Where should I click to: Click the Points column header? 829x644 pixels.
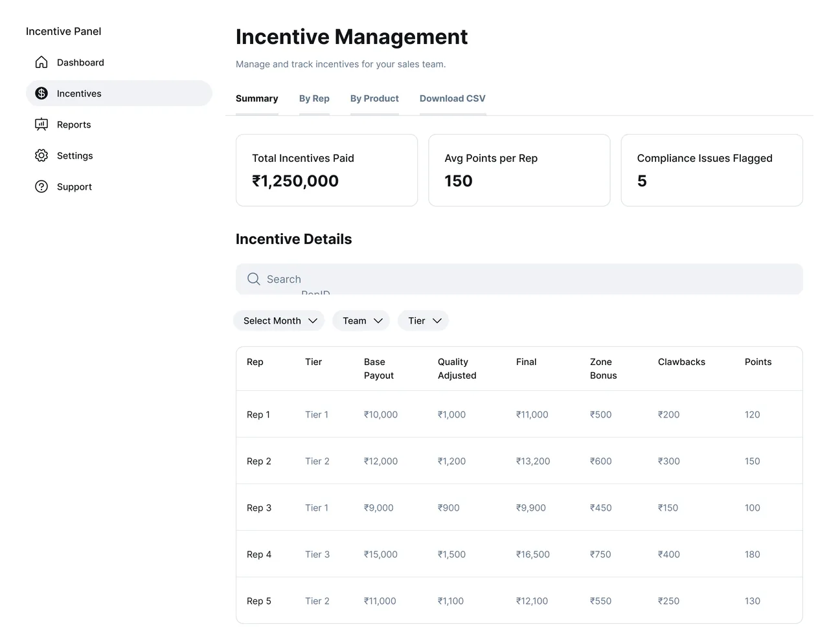758,362
